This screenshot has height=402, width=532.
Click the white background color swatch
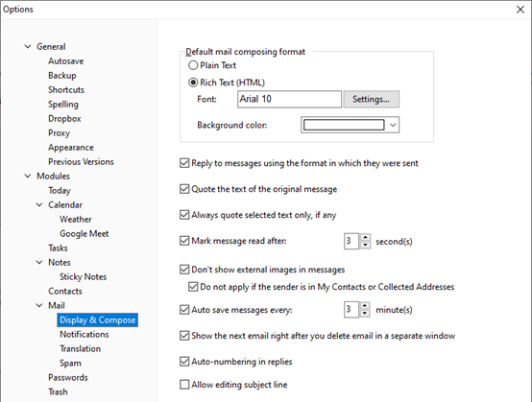(344, 125)
